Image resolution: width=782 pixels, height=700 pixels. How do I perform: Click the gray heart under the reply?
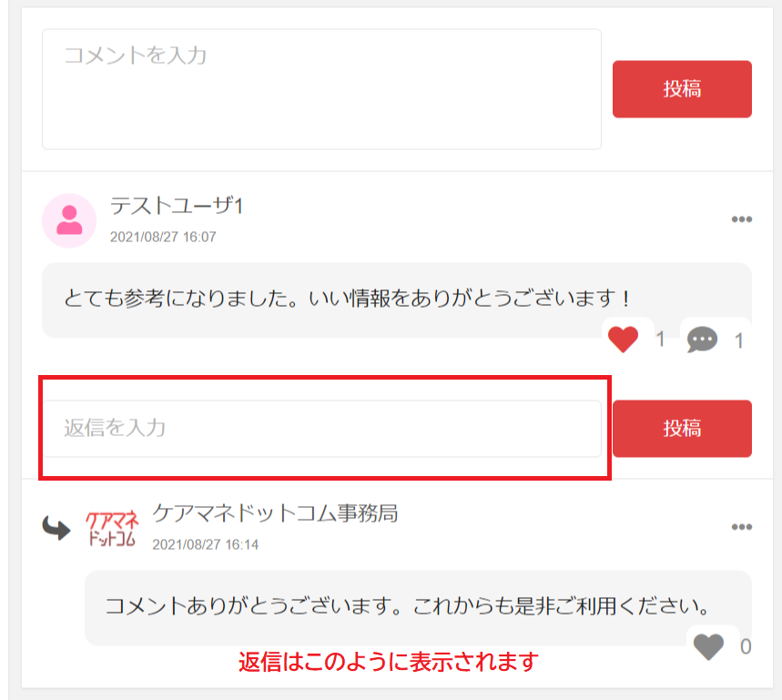pyautogui.click(x=710, y=646)
